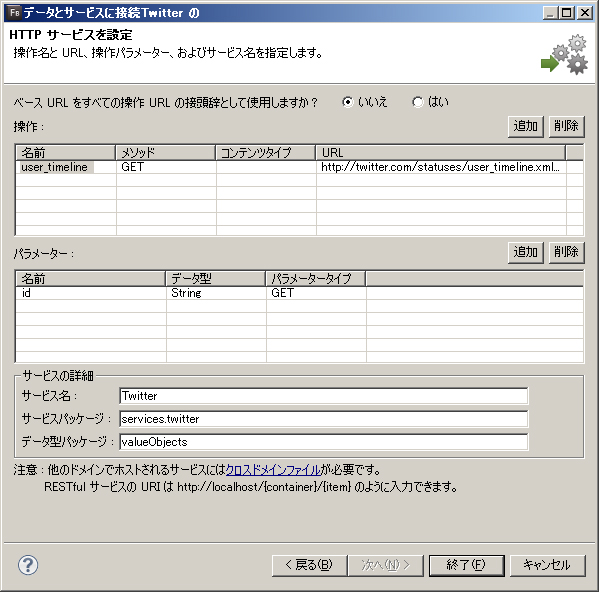This screenshot has height=592, width=599.
Task: Click 追加 button for operations
Action: point(526,126)
